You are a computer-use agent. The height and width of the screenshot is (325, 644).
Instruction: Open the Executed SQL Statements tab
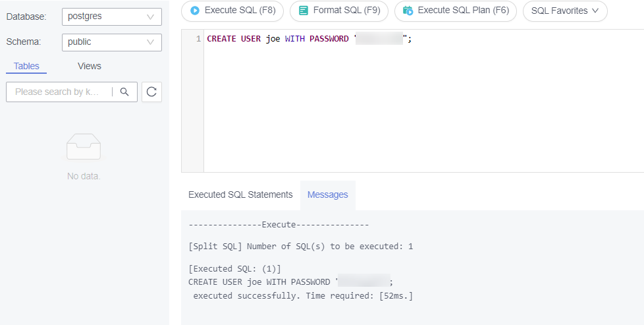pos(240,194)
